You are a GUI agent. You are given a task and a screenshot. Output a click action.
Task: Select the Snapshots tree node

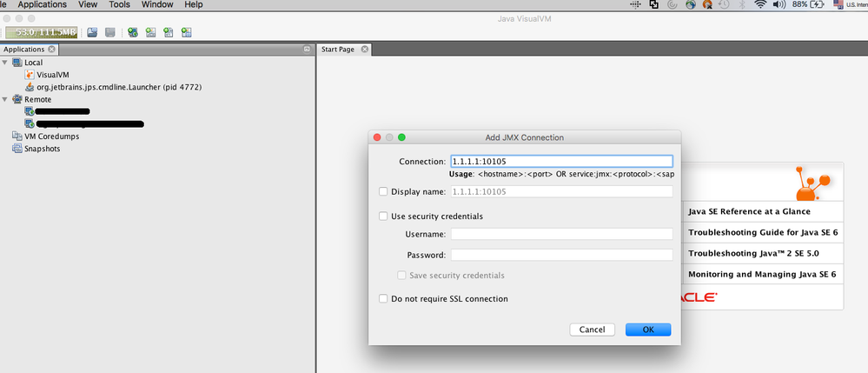point(42,149)
